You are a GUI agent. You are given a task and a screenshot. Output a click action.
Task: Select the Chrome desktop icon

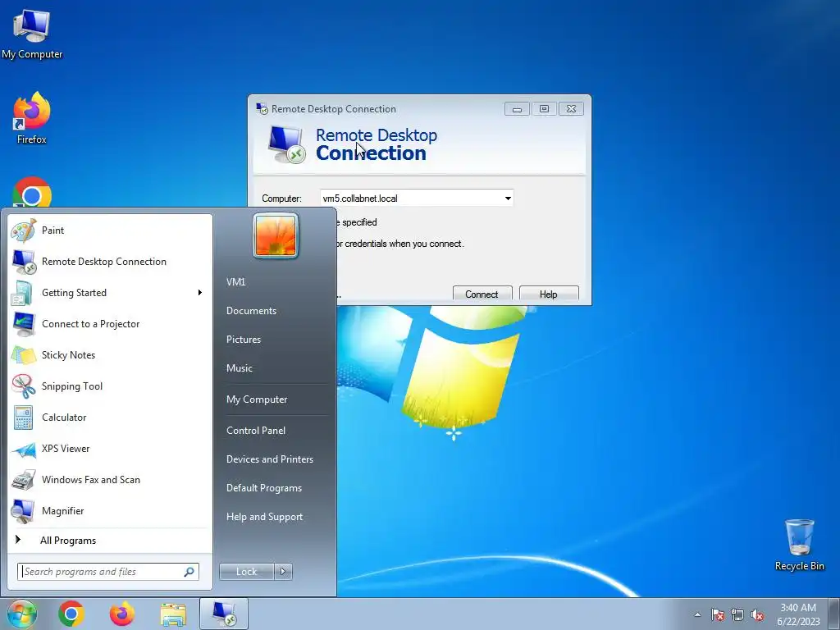(x=32, y=193)
